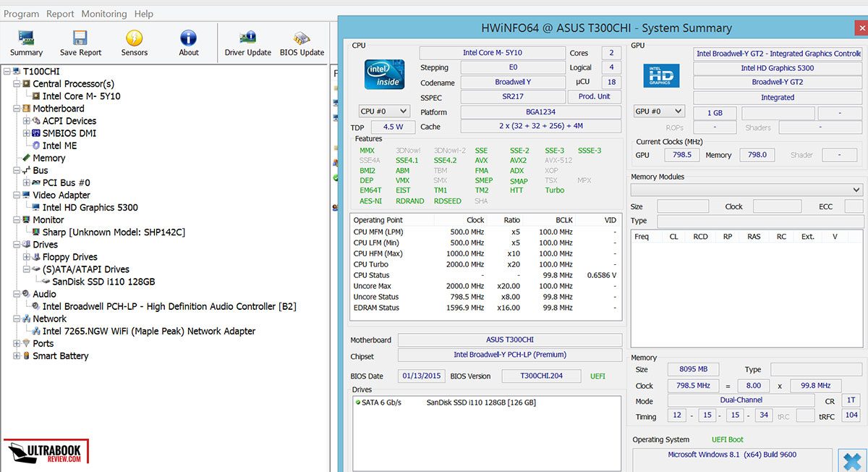Click the Intel inside CPU logo

(384, 75)
